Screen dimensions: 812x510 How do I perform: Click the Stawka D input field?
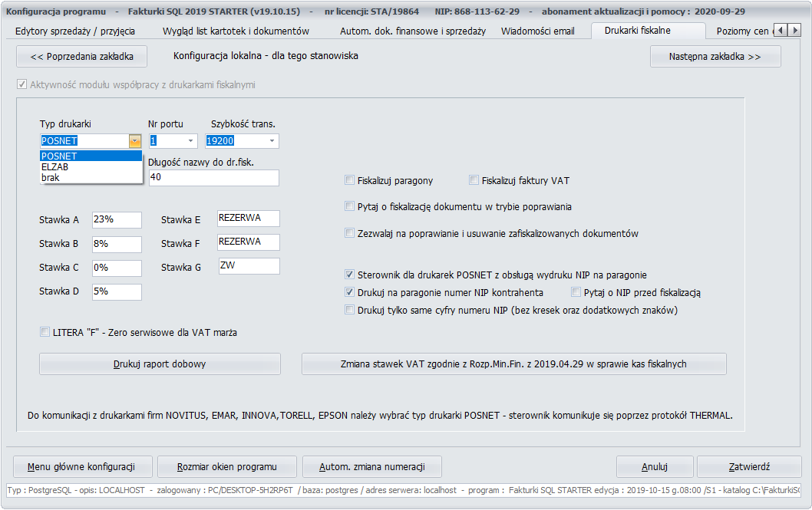click(117, 291)
